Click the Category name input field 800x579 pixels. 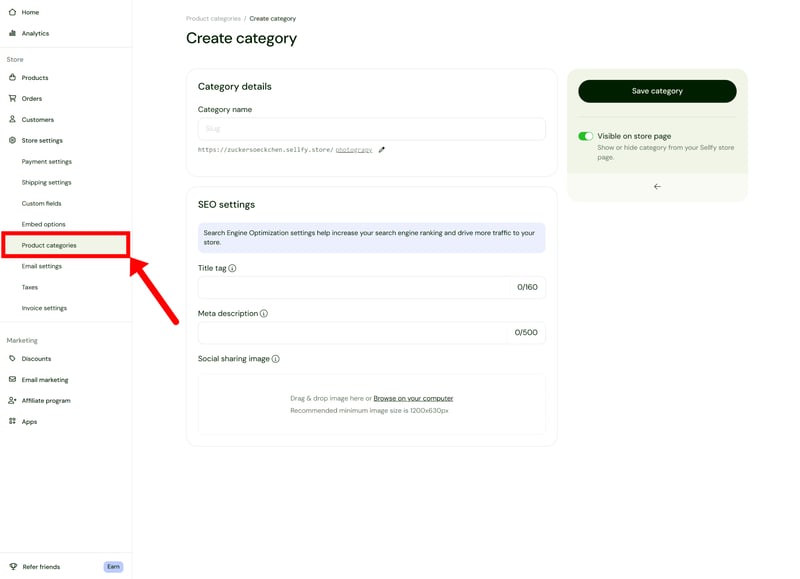click(371, 129)
